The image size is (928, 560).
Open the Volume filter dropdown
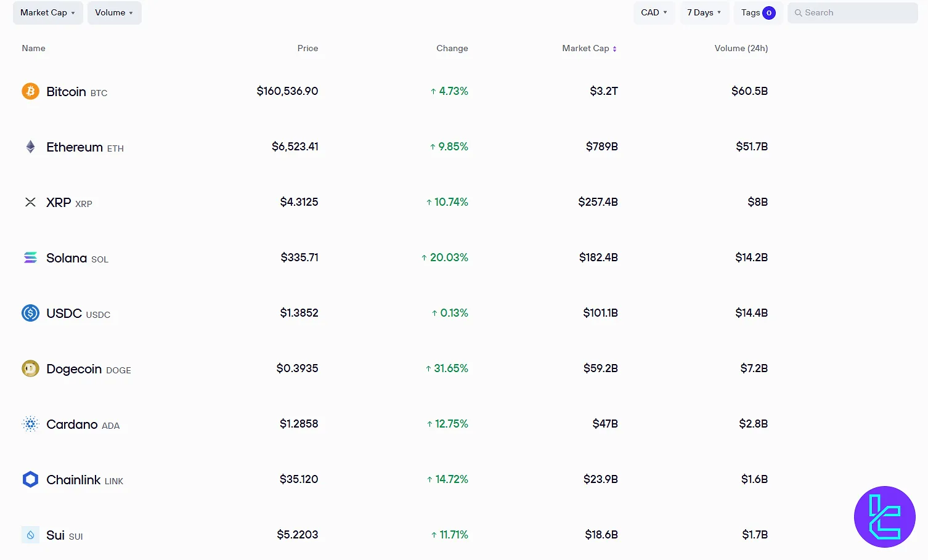coord(115,13)
